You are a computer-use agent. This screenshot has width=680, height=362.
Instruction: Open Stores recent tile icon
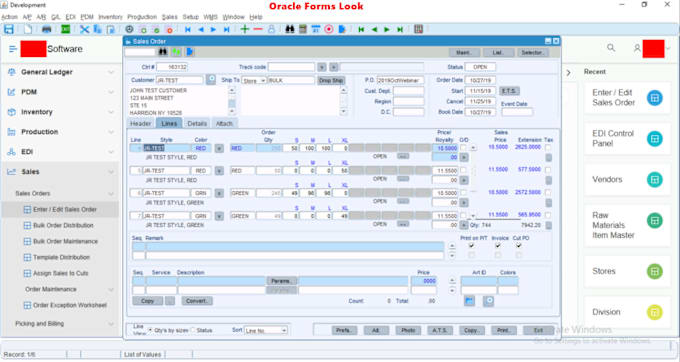coord(655,271)
